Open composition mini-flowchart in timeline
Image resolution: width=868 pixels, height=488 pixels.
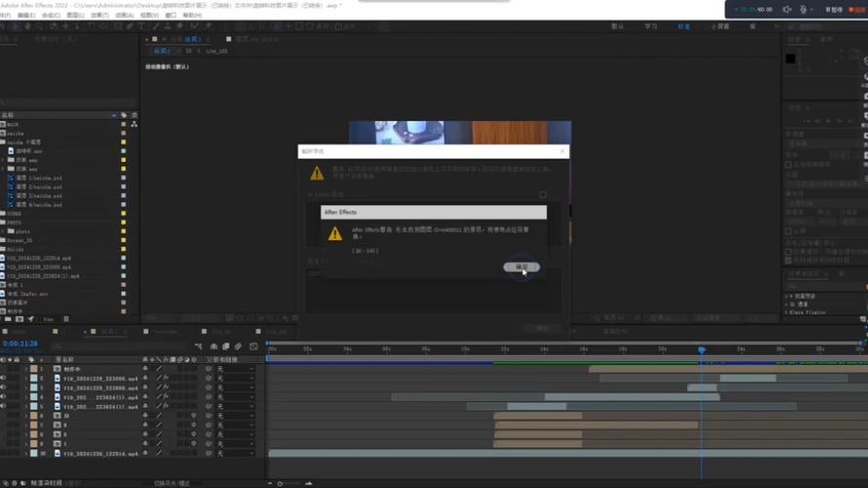click(x=199, y=346)
